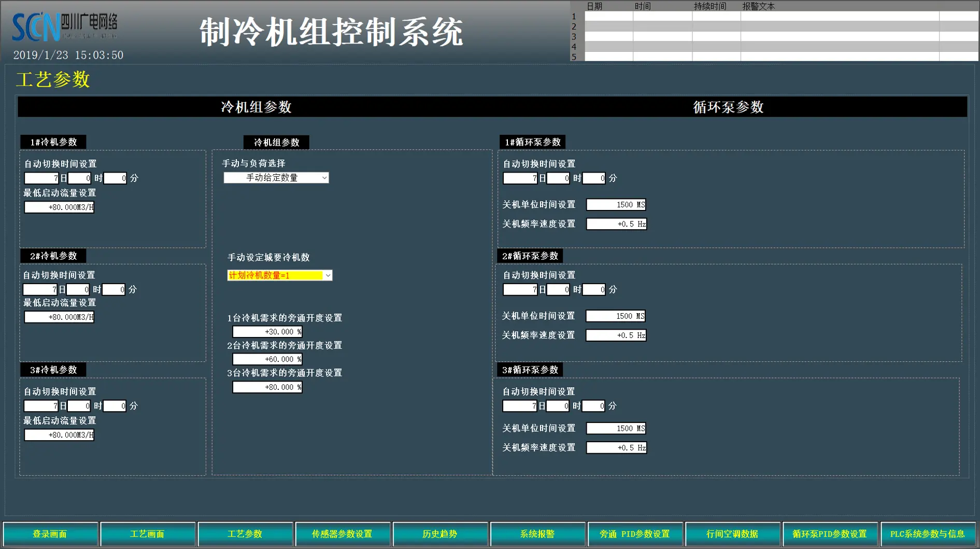The image size is (980, 549).
Task: Go to 登录画面 screen
Action: point(50,534)
